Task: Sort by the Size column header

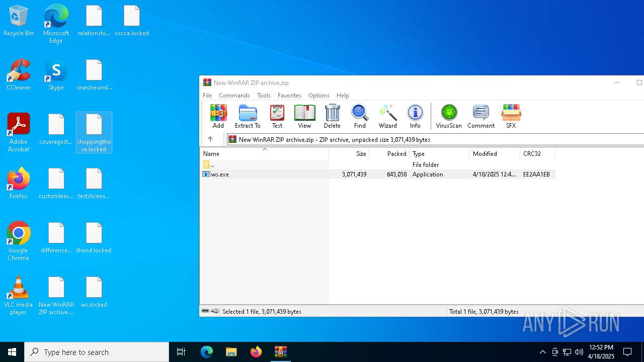Action: pyautogui.click(x=349, y=154)
